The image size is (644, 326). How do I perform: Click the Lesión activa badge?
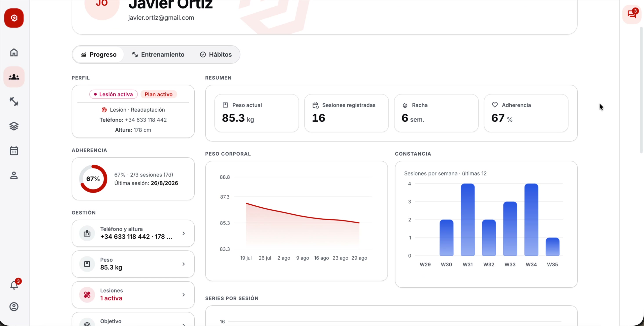(x=114, y=94)
